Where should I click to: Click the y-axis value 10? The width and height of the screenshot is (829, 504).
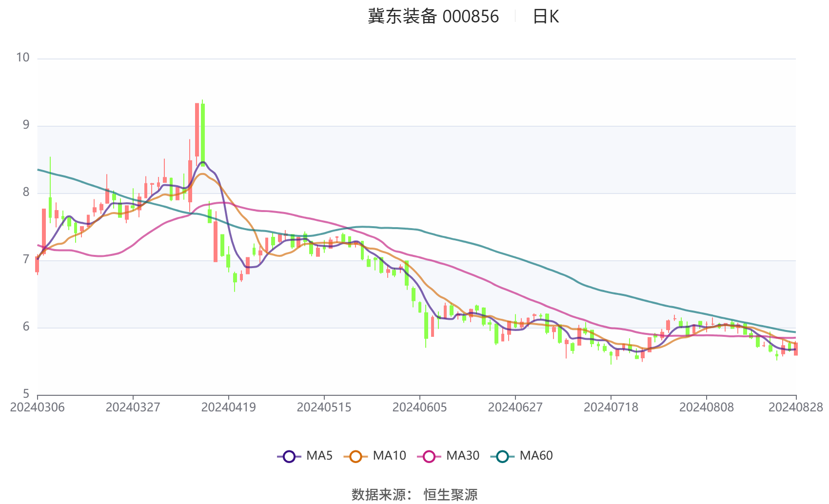[23, 58]
